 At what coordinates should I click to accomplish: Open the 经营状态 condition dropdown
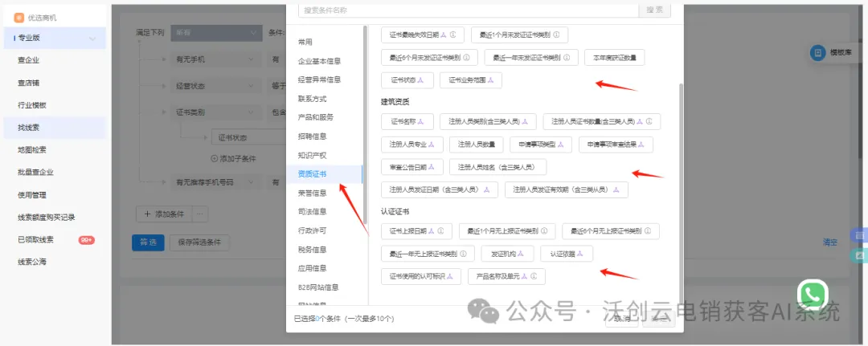[x=216, y=86]
